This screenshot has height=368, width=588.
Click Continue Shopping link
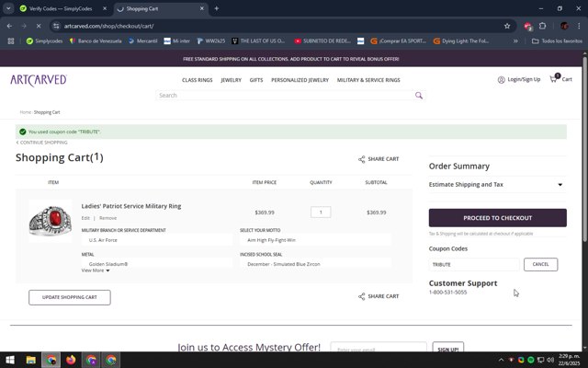[42, 143]
